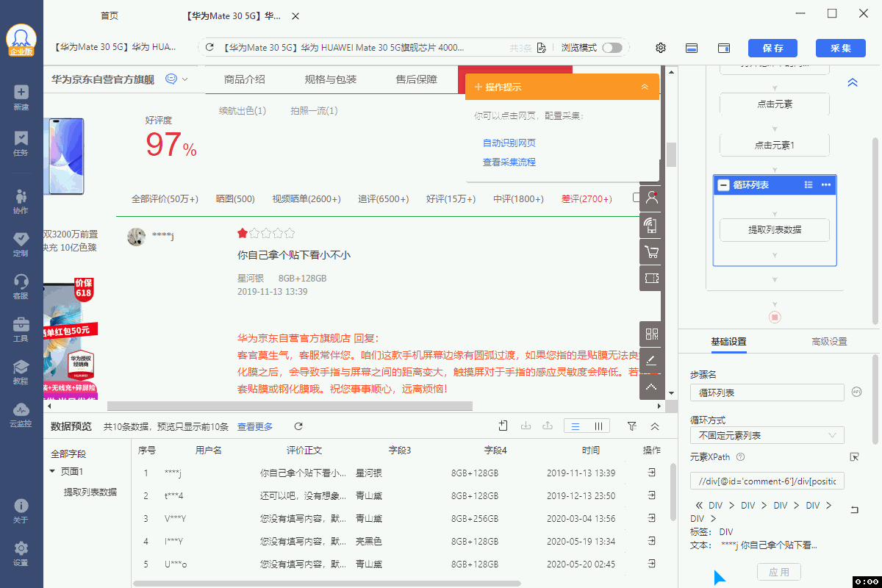Open the filter icon in data preview toolbar
Viewport: 882px width, 588px height.
632,426
